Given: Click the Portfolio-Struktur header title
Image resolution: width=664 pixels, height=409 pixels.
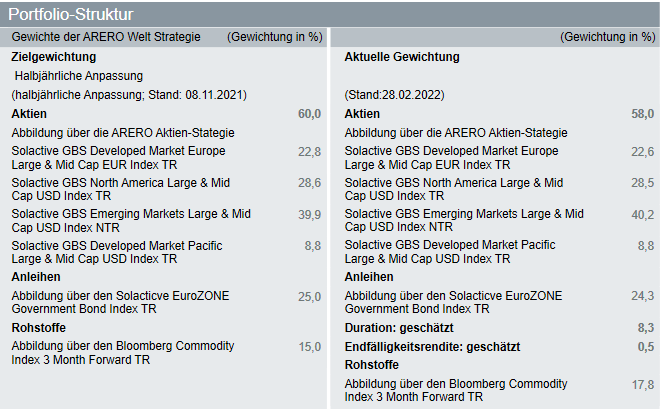Looking at the screenshot, I should (x=70, y=14).
